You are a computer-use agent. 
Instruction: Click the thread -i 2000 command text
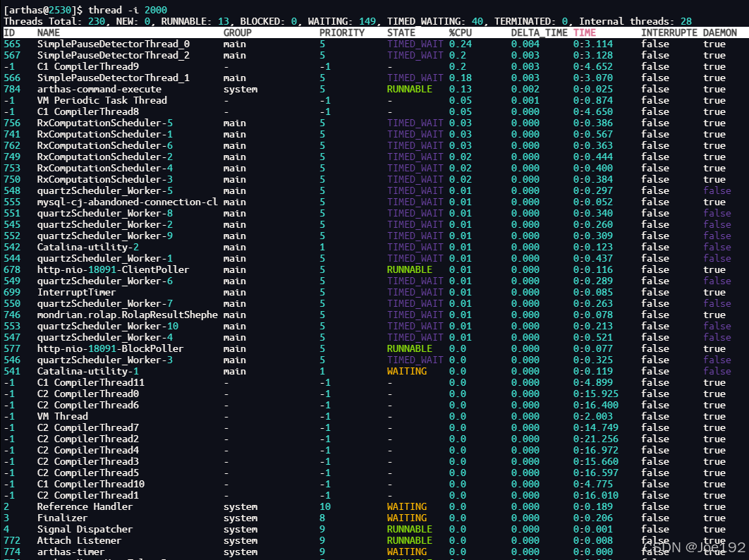[x=128, y=10]
